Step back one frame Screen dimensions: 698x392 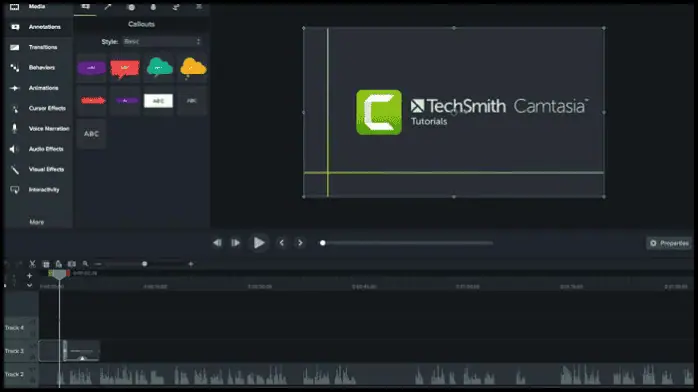(x=217, y=242)
